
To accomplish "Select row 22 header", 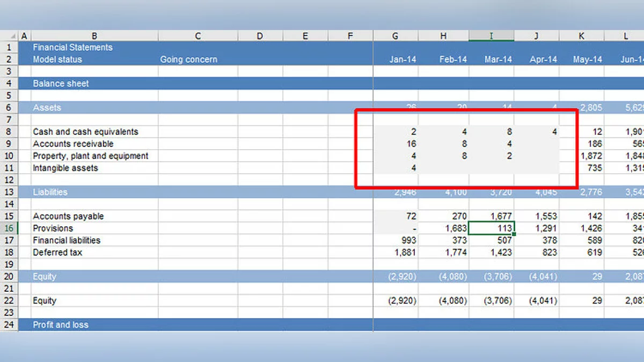I will click(9, 301).
